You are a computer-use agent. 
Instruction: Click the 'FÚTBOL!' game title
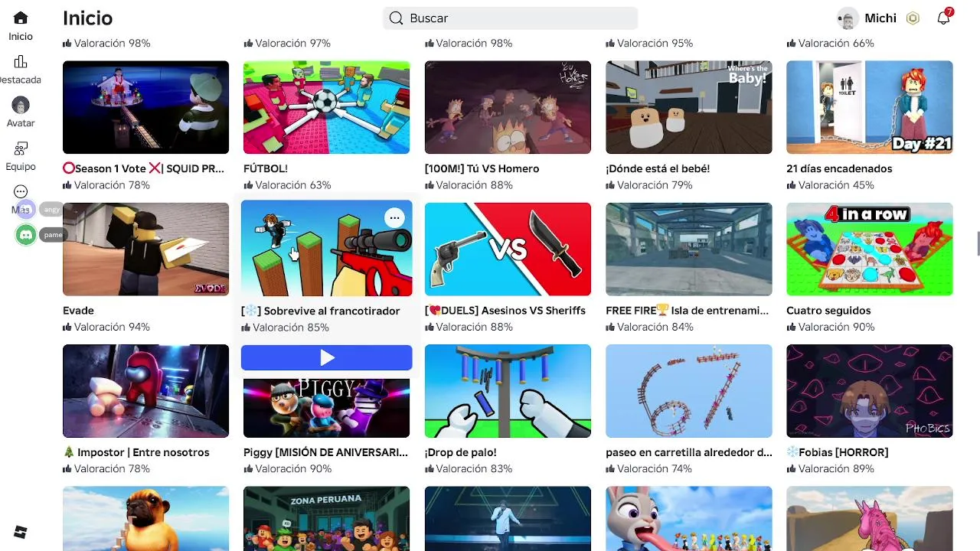pyautogui.click(x=266, y=168)
